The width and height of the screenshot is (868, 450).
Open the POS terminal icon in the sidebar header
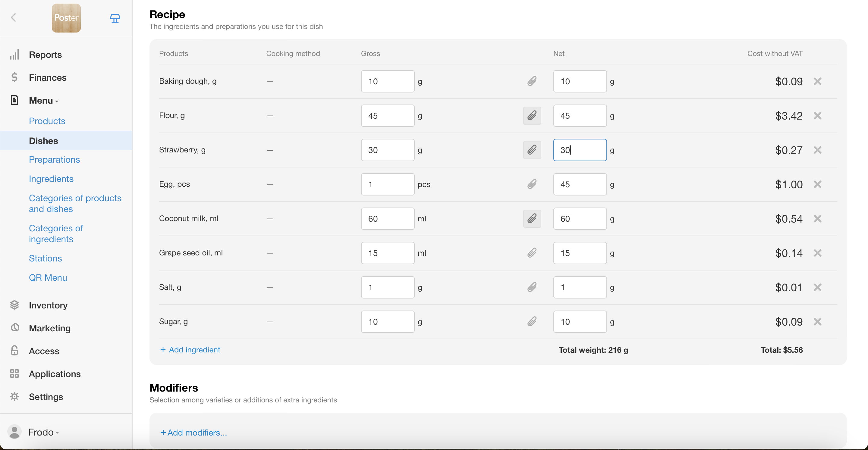[x=115, y=18]
